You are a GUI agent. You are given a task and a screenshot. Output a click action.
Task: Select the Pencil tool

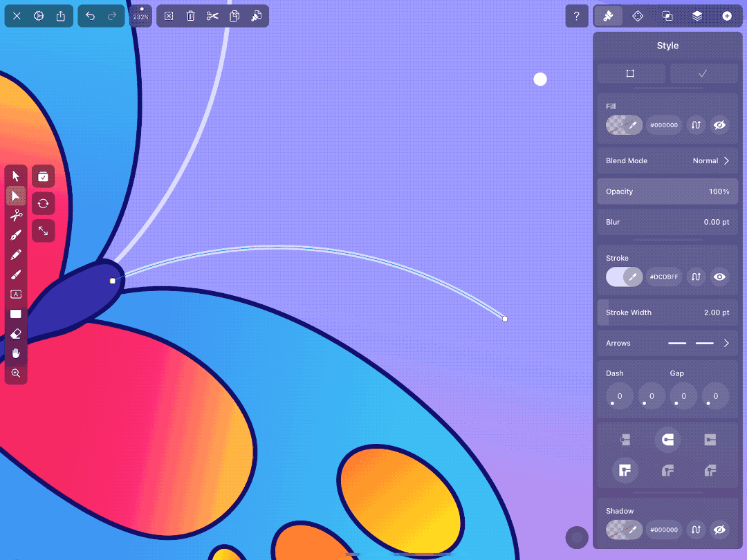click(16, 254)
